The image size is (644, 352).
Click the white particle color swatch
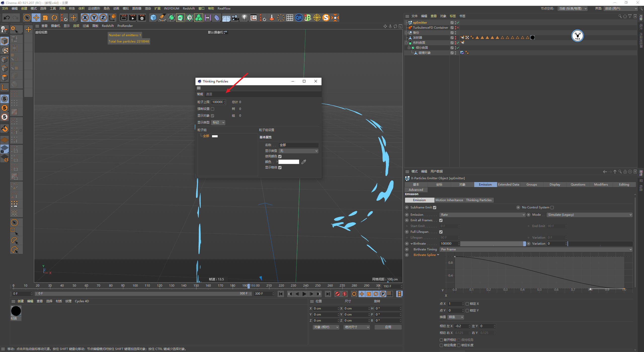(289, 162)
